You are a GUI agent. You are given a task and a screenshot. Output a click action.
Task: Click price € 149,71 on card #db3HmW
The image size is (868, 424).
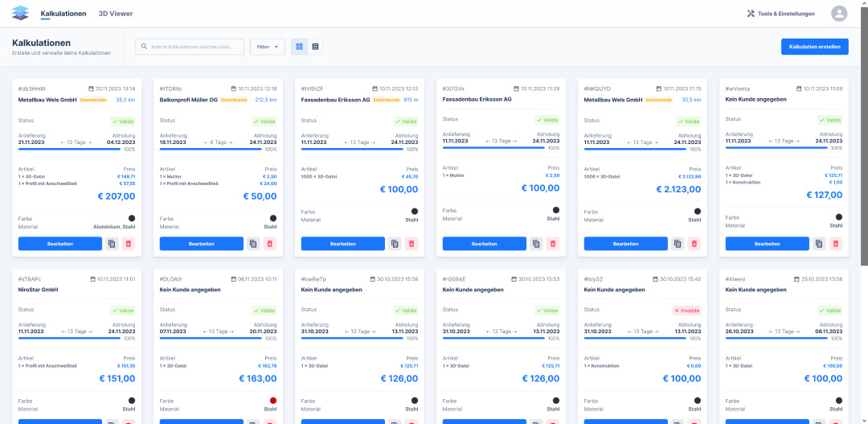point(125,176)
